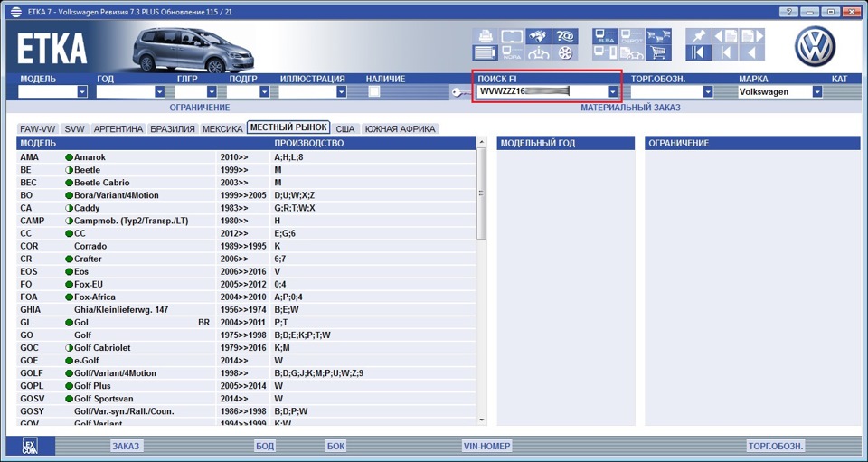The width and height of the screenshot is (868, 462).
Task: Click the ПОИСК FI VIN input field
Action: [542, 92]
